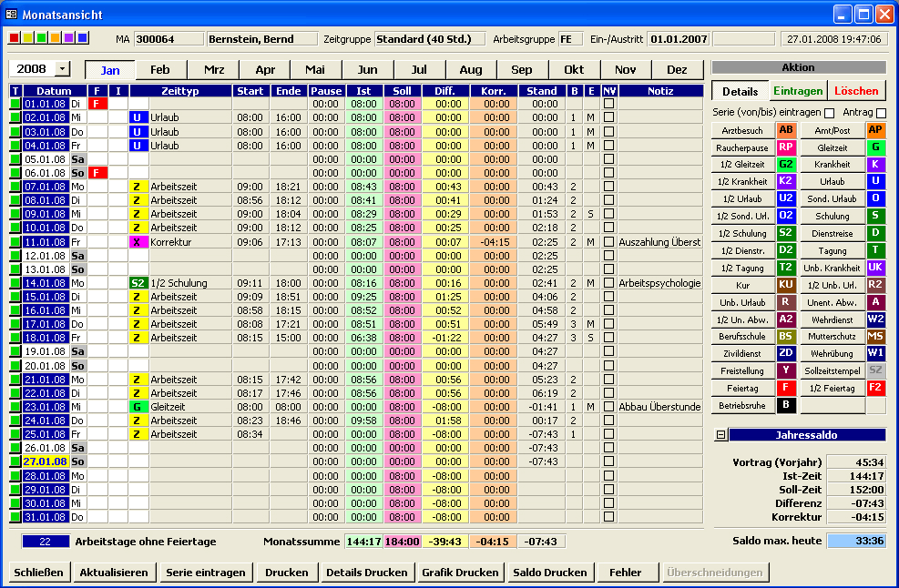Pick the purple color square in header
Image resolution: width=899 pixels, height=588 pixels.
coord(69,38)
